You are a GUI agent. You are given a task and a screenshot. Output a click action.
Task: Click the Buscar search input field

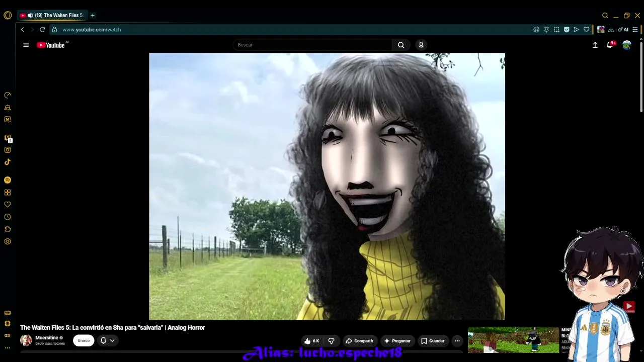[x=312, y=45]
